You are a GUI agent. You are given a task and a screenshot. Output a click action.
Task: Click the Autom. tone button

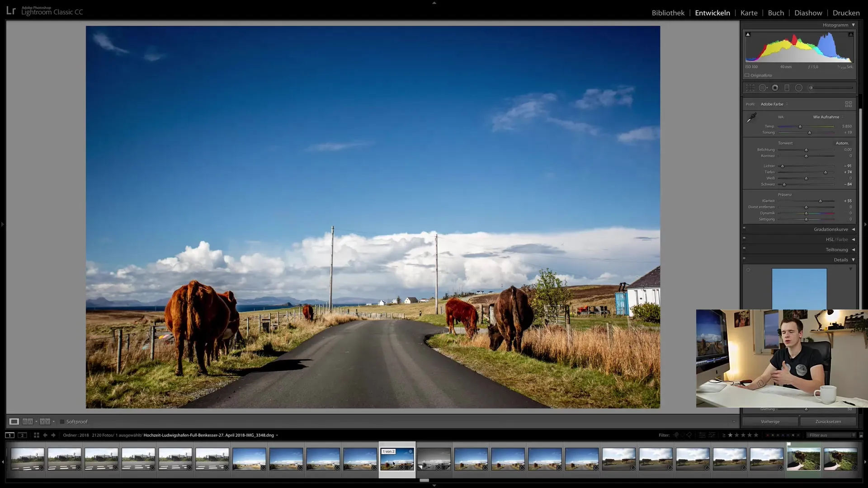pos(842,143)
